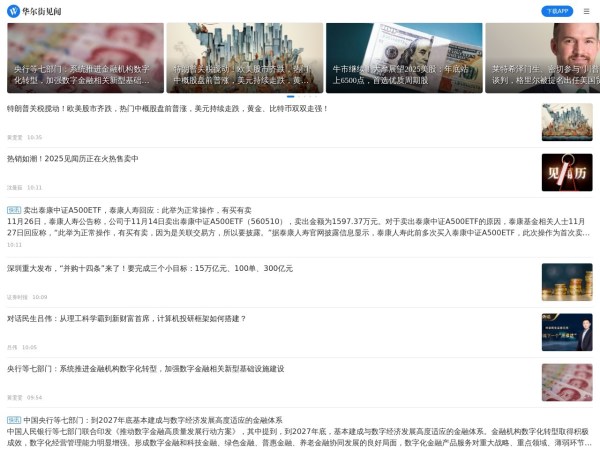Click the 快讯 tag before 卖出泰康中证A500ETF

coord(14,210)
